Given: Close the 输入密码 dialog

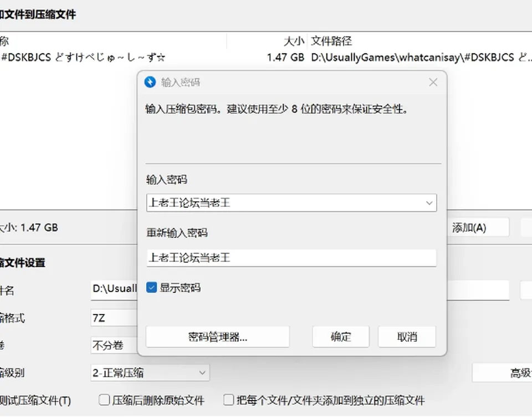Looking at the screenshot, I should click(x=433, y=82).
